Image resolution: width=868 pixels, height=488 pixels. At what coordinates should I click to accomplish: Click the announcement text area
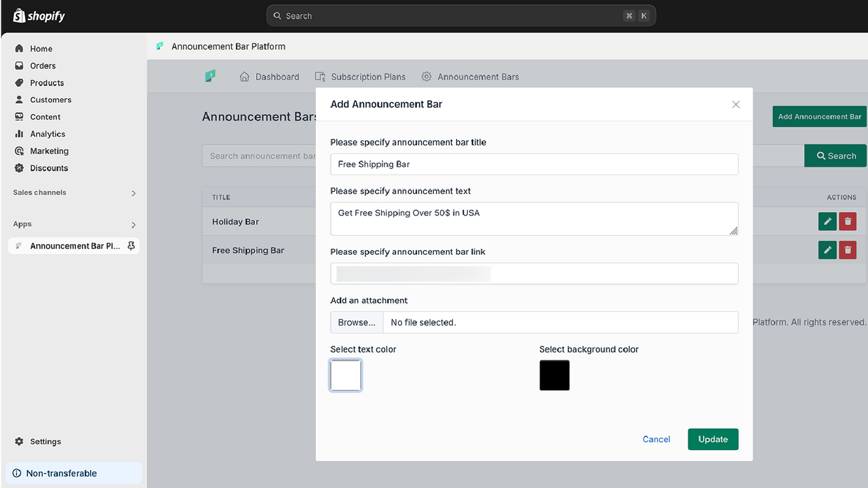point(534,219)
